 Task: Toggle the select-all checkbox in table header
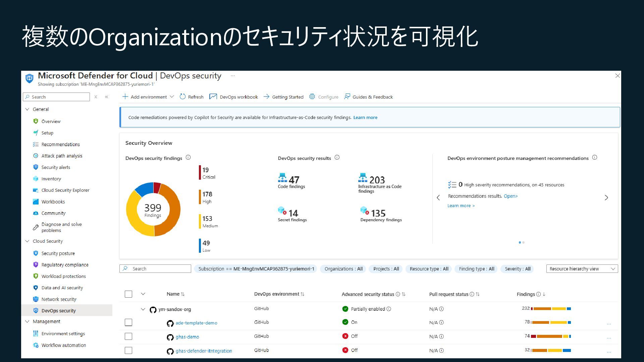128,294
